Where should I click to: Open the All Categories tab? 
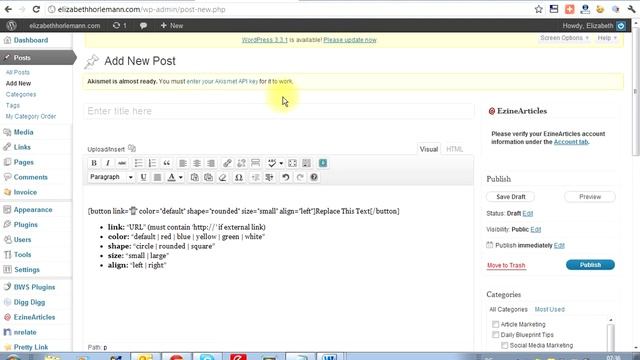[508, 309]
